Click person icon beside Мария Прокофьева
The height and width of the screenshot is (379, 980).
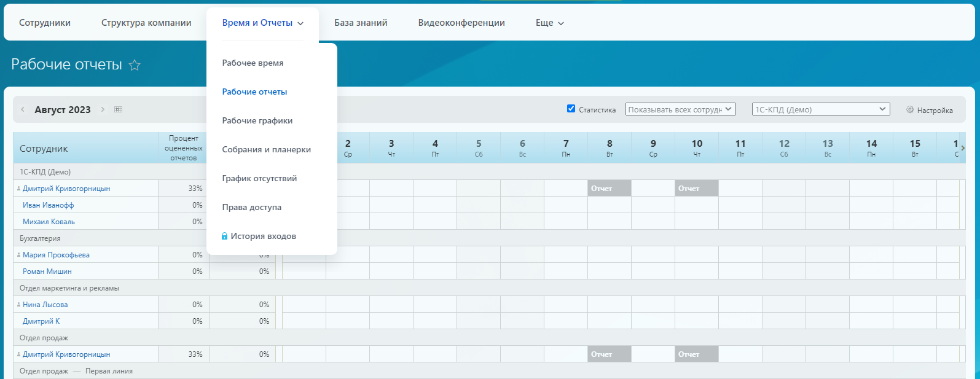pos(19,254)
